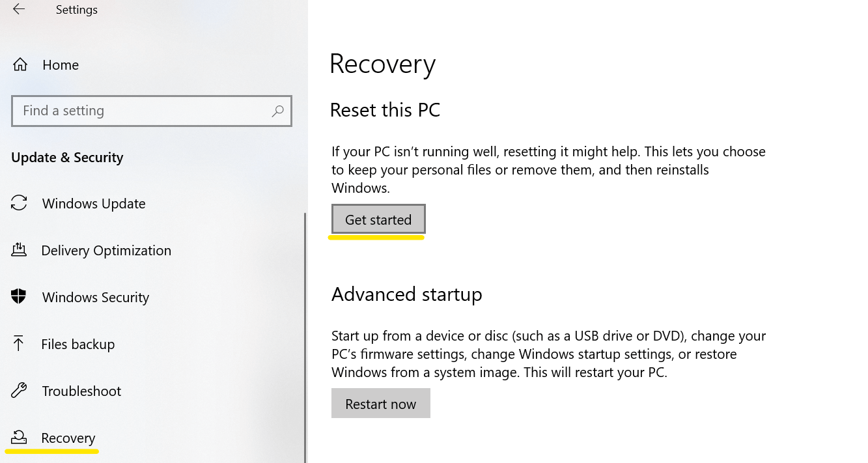Open the Windows Security section
The image size is (868, 463).
coord(95,297)
